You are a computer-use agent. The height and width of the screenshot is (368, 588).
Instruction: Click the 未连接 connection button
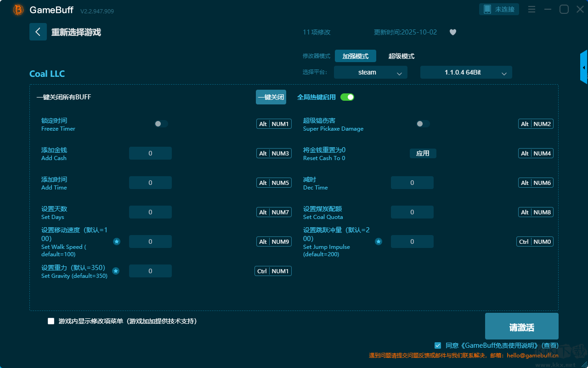499,9
